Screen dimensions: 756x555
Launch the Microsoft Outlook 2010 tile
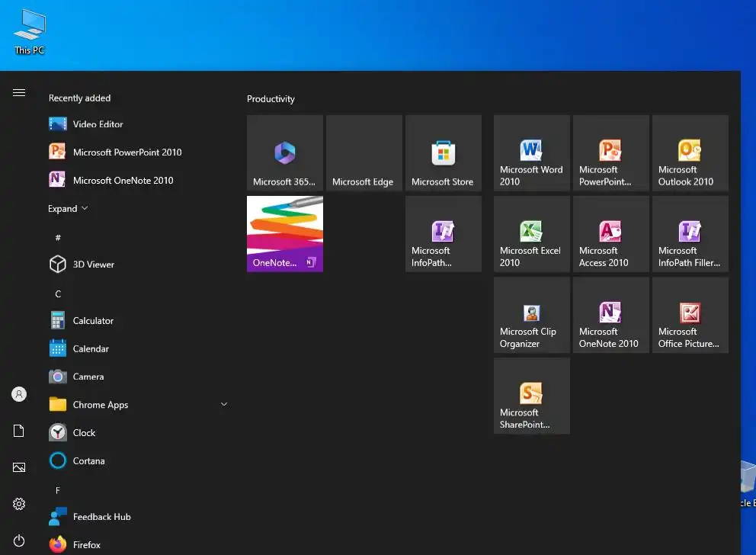[x=690, y=153]
